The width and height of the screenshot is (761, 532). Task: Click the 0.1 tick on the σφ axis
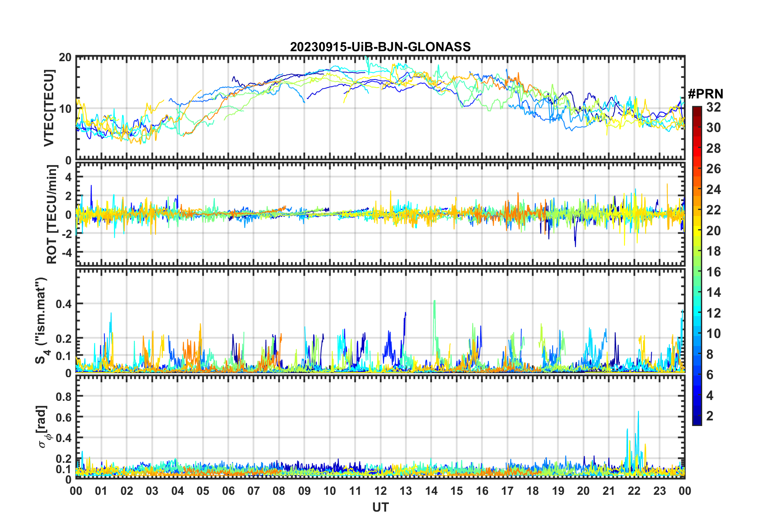click(x=64, y=469)
